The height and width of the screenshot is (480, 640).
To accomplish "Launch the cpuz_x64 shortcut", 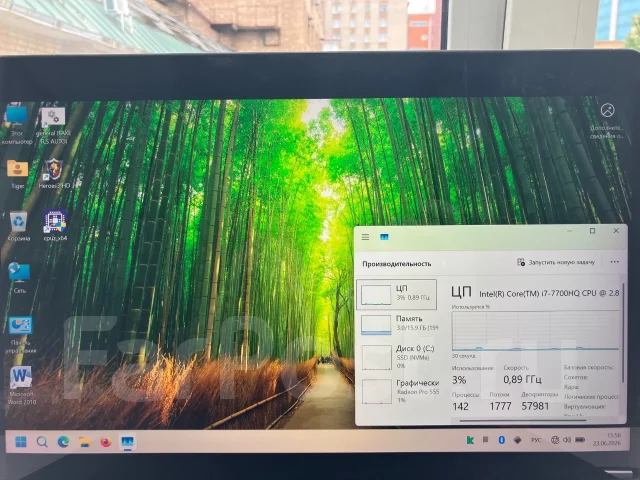I will coord(55,226).
